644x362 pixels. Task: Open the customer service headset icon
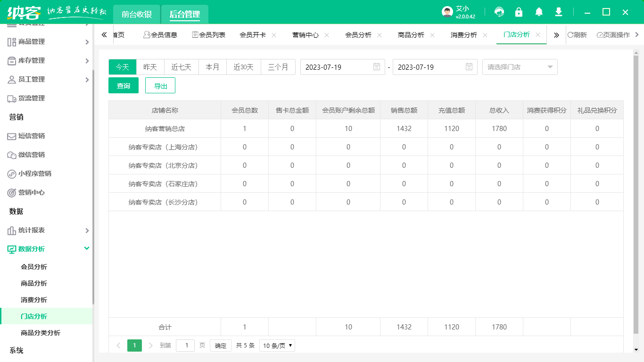click(x=499, y=12)
